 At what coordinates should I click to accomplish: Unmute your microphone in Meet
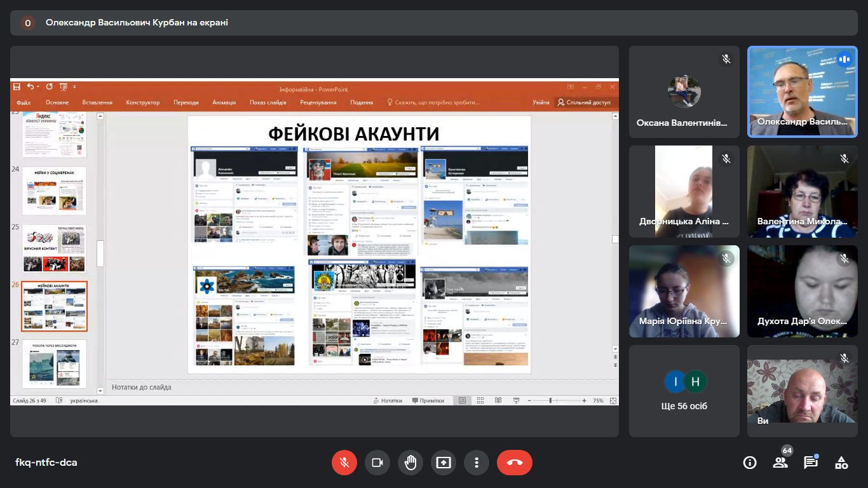344,463
